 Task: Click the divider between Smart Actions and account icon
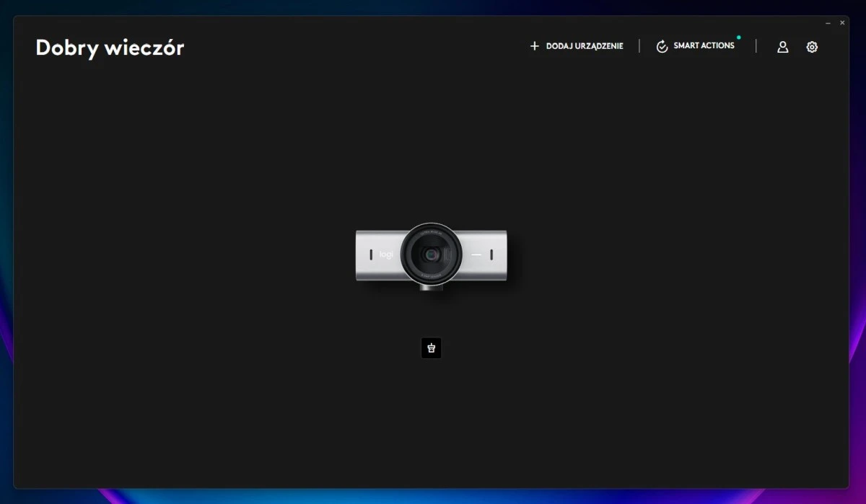756,46
